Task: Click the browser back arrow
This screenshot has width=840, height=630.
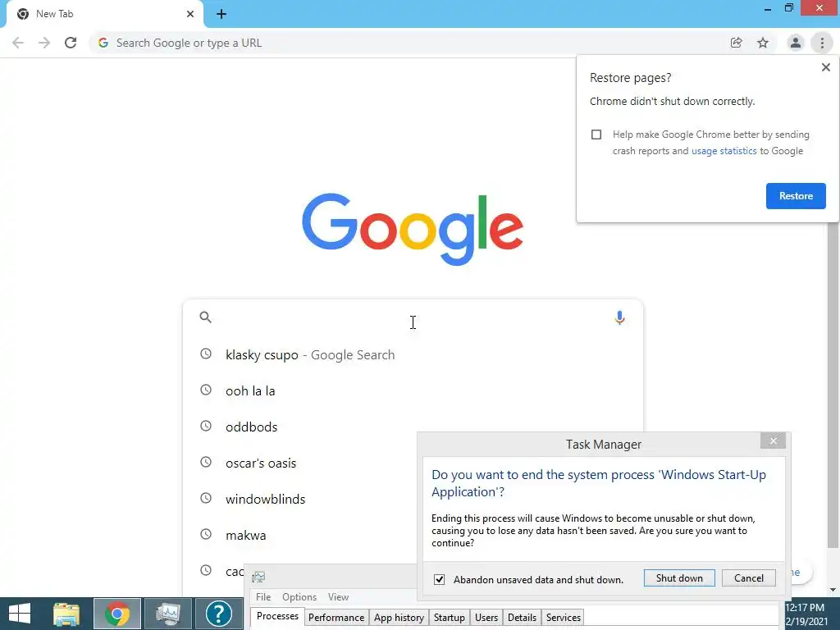Action: [18, 43]
